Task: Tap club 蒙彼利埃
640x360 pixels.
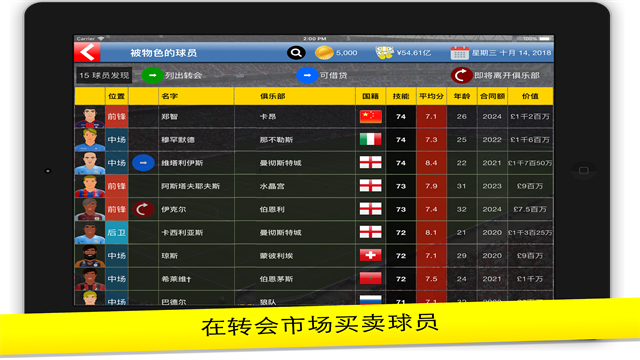Action: point(276,256)
